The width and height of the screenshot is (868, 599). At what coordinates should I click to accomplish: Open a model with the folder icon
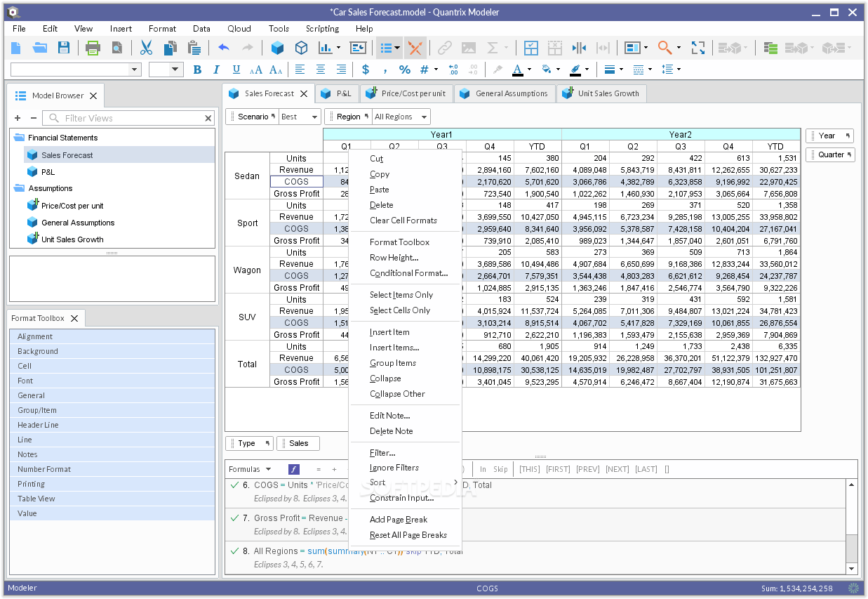coord(40,48)
